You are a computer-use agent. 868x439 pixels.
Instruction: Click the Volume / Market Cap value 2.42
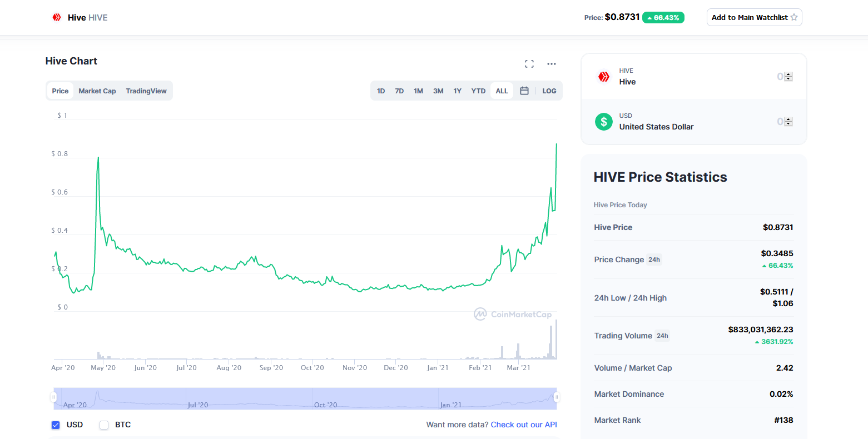pyautogui.click(x=785, y=368)
